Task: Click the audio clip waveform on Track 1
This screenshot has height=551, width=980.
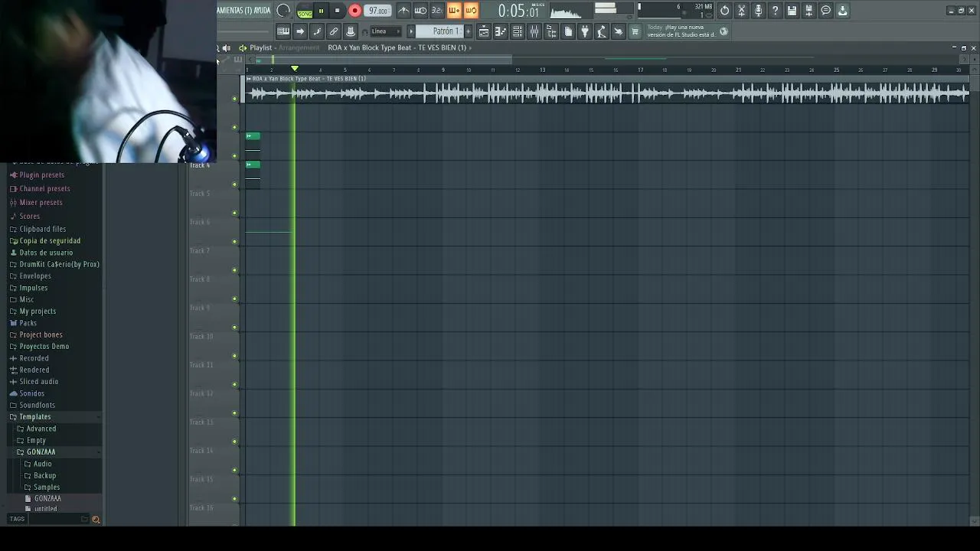Action: tap(608, 93)
